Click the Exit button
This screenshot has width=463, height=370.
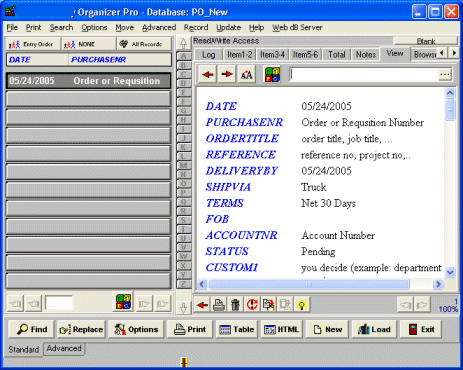[421, 329]
